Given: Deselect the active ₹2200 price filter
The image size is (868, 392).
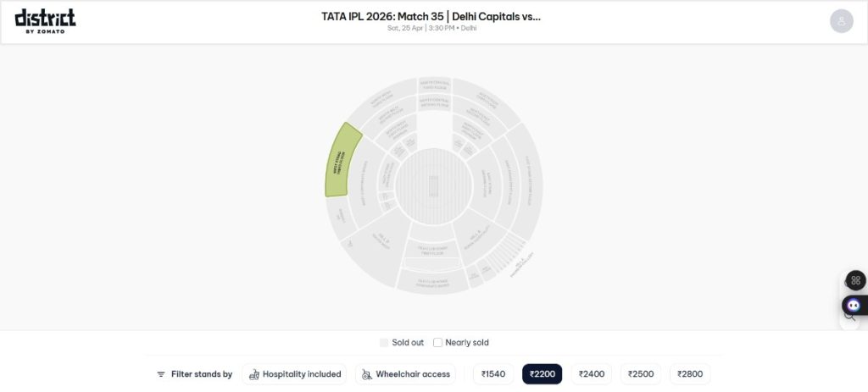Looking at the screenshot, I should pyautogui.click(x=542, y=374).
